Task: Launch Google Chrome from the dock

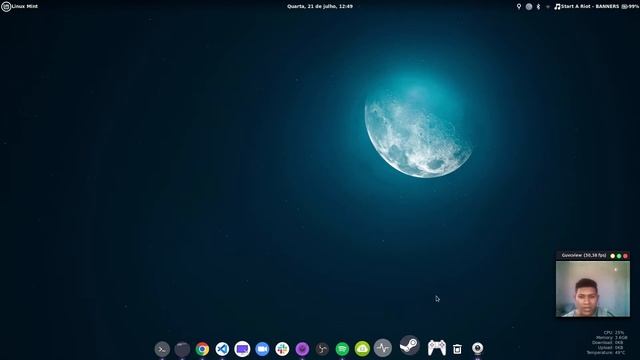Action: point(202,349)
